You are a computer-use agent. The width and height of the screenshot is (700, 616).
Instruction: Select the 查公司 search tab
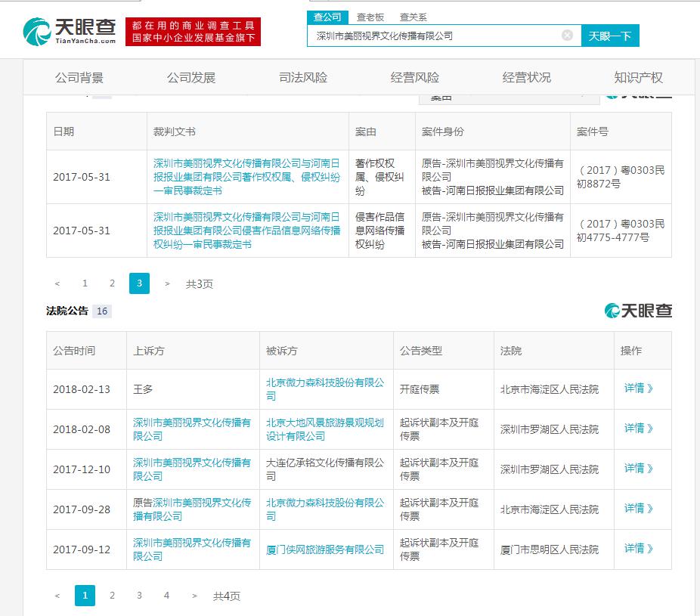[x=327, y=17]
